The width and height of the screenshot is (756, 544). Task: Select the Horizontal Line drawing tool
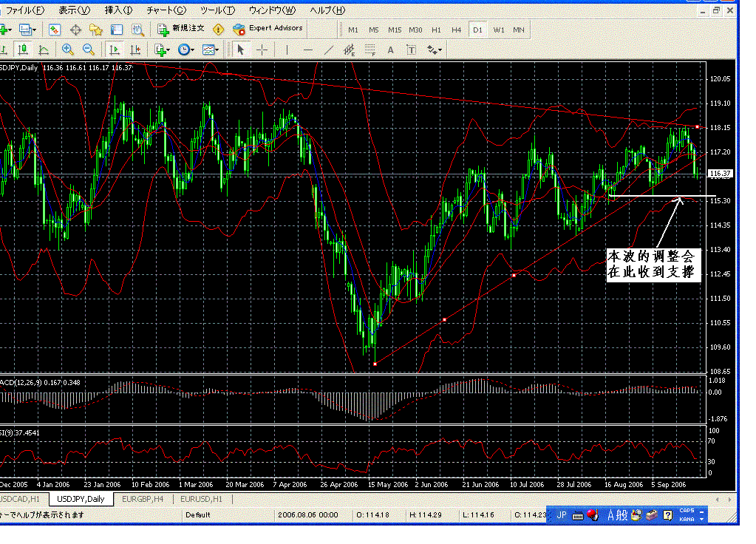pos(308,50)
